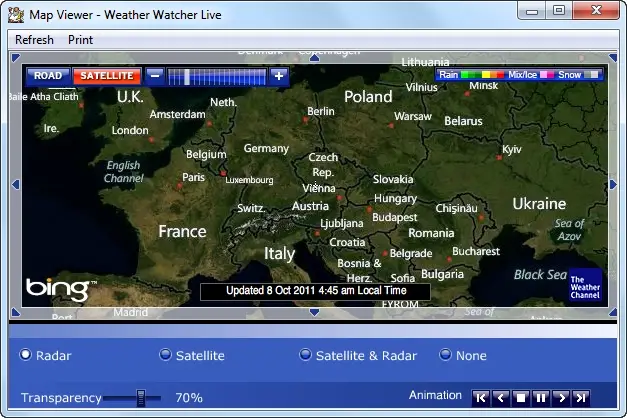Click The Weather Channel logo
Screen dimensions: 627x418
click(x=585, y=287)
